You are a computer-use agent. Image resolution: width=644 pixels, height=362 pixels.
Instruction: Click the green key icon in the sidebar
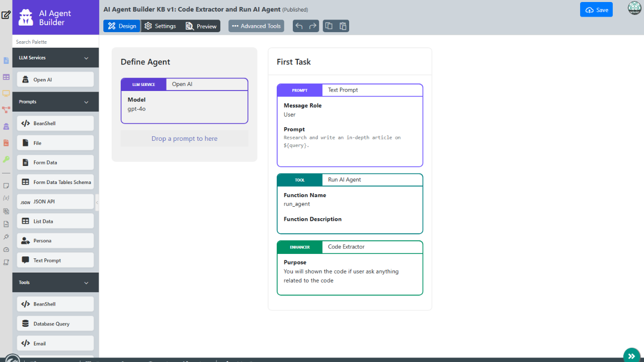6,159
